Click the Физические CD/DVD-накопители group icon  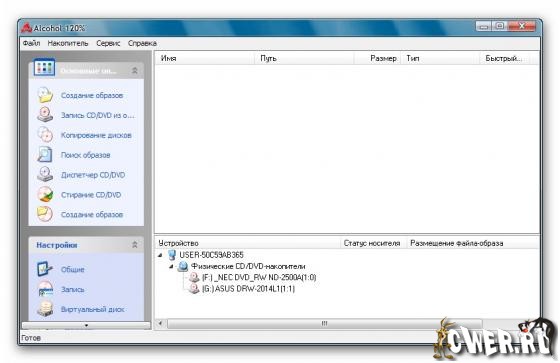point(183,266)
